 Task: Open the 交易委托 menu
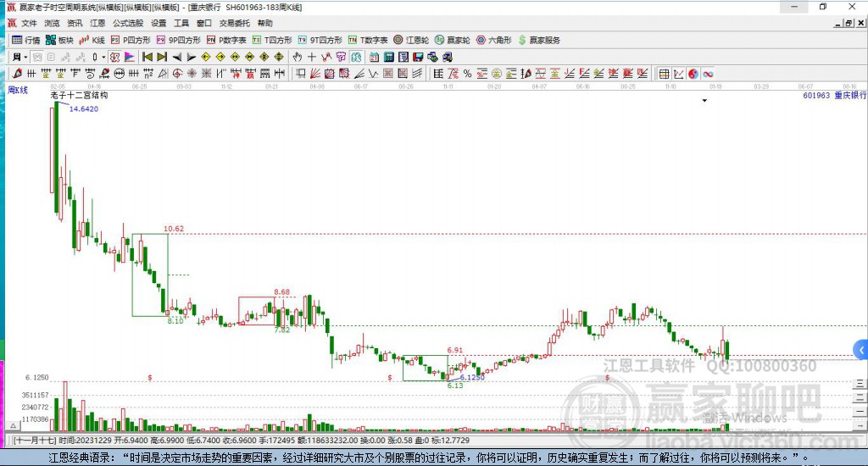click(x=234, y=23)
